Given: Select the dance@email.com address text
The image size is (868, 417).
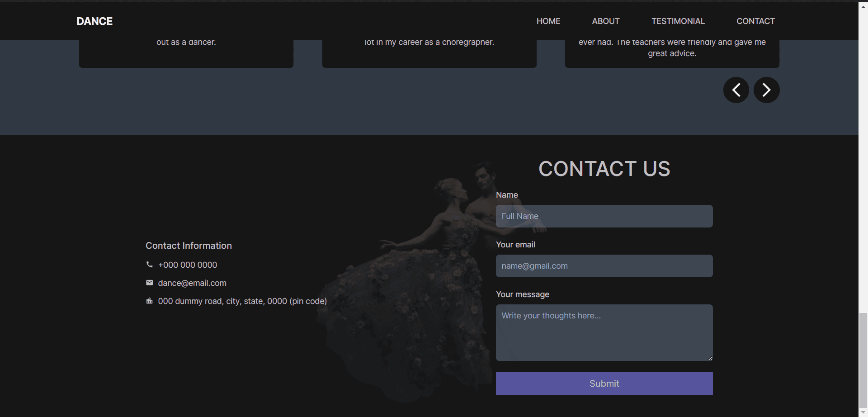Looking at the screenshot, I should [192, 283].
